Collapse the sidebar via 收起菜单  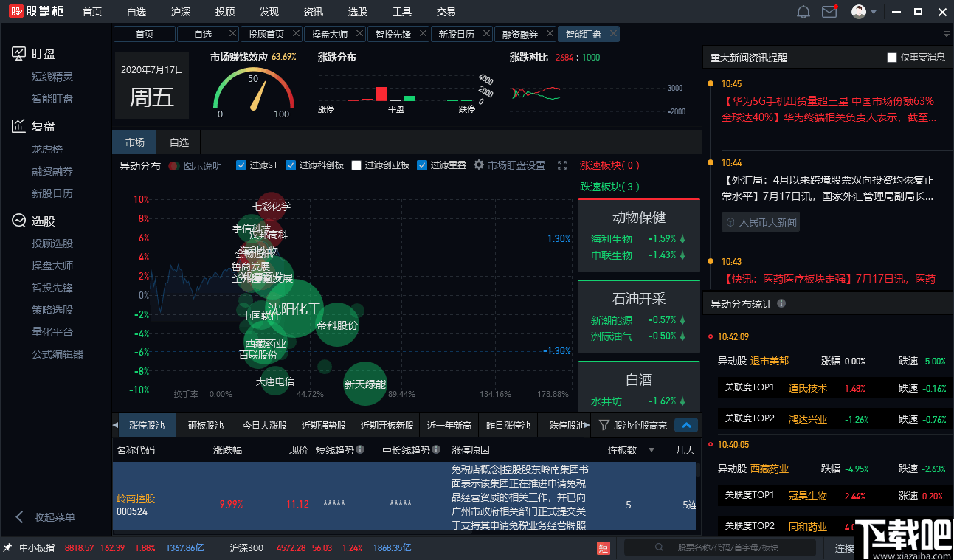pyautogui.click(x=46, y=517)
